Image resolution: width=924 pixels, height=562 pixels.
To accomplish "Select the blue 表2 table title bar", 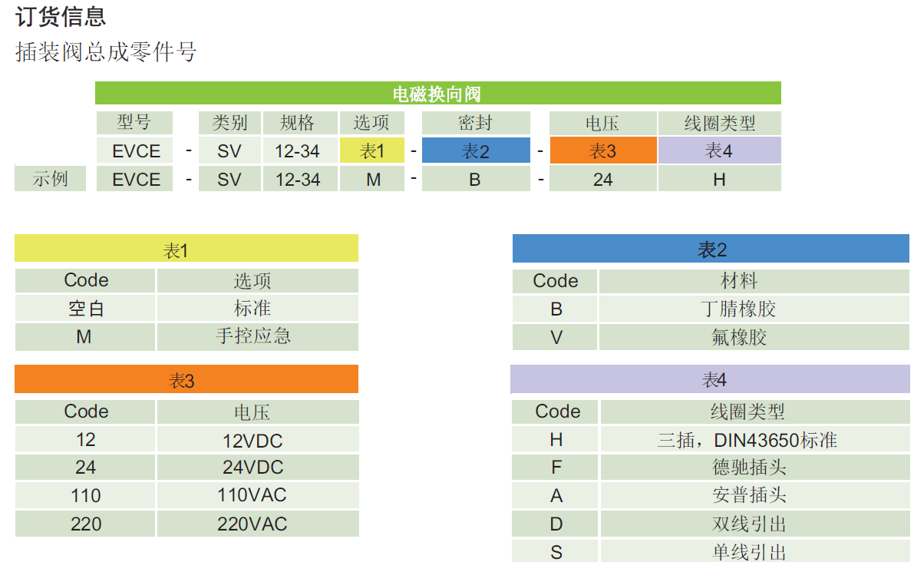I will pyautogui.click(x=711, y=250).
